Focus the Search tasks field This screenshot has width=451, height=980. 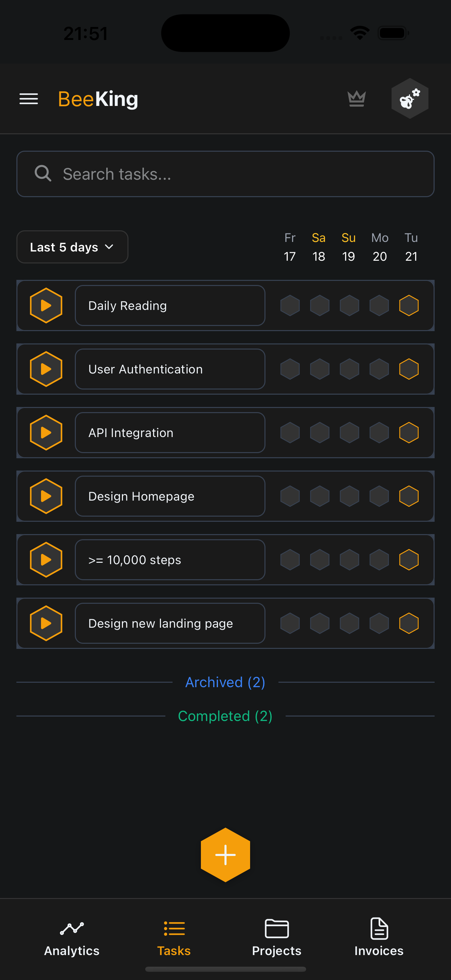point(225,174)
